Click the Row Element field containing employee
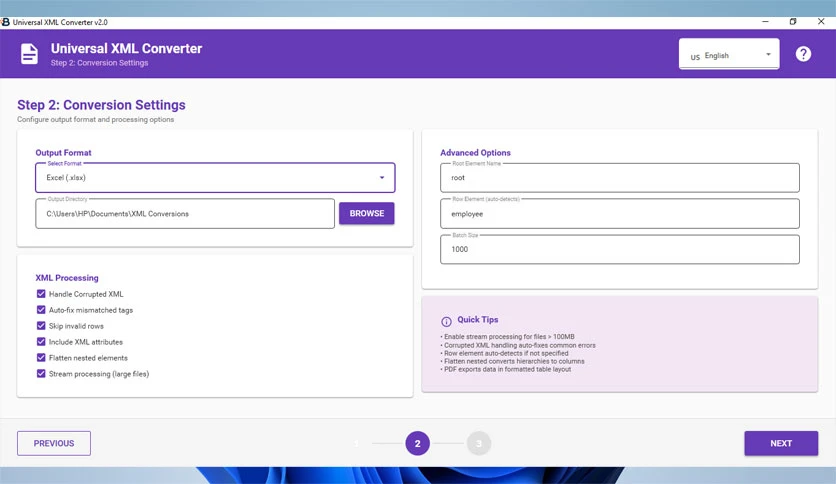The height and width of the screenshot is (484, 836). (620, 214)
